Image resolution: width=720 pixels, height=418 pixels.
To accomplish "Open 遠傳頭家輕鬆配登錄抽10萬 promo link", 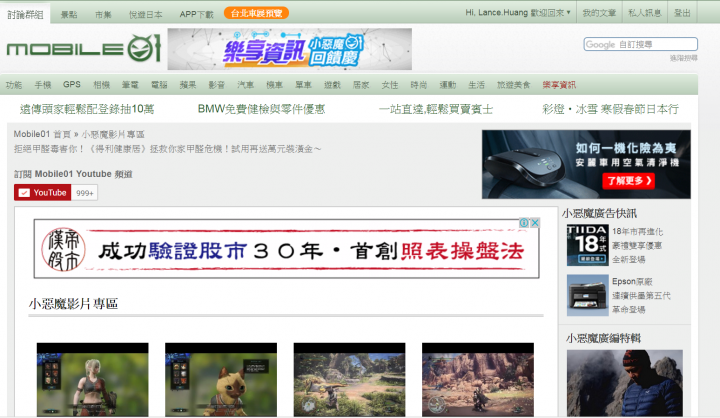I will pos(87,109).
